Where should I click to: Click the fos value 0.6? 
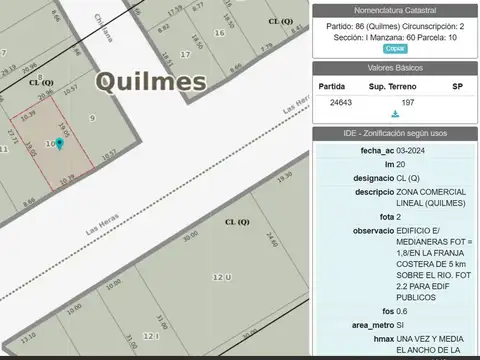tap(402, 311)
